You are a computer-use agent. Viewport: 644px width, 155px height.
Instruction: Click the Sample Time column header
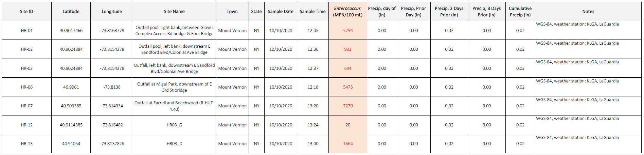[x=312, y=12]
